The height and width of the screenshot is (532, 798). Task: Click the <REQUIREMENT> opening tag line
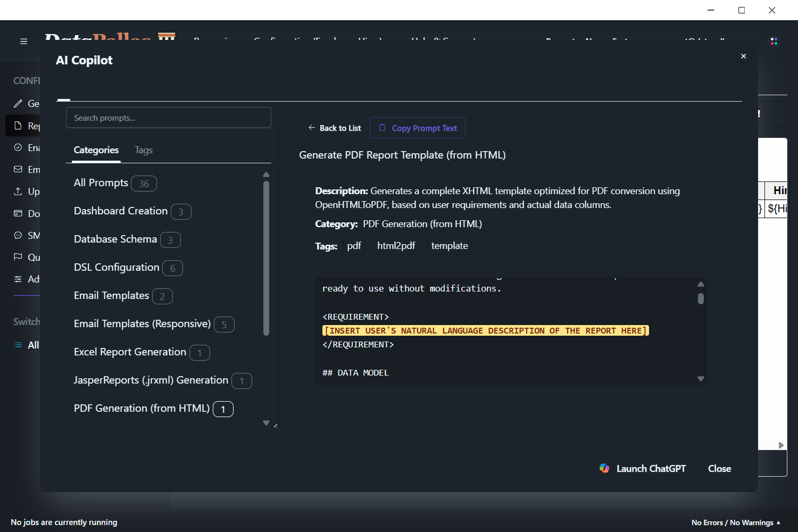tap(355, 317)
